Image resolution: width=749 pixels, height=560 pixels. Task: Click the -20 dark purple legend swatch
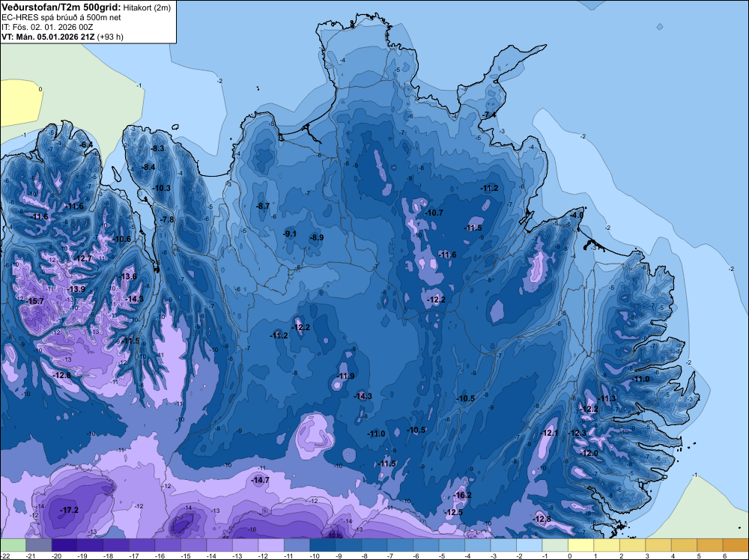click(64, 545)
